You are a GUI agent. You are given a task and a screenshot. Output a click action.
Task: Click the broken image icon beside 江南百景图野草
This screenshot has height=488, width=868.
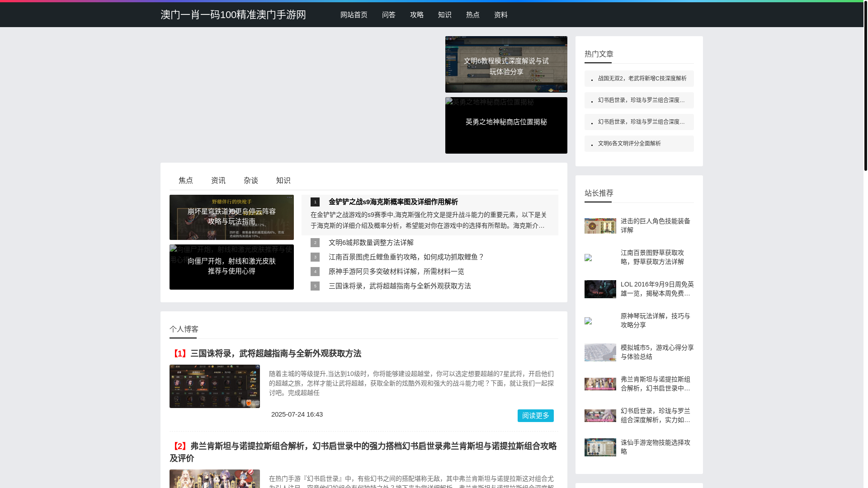588,258
